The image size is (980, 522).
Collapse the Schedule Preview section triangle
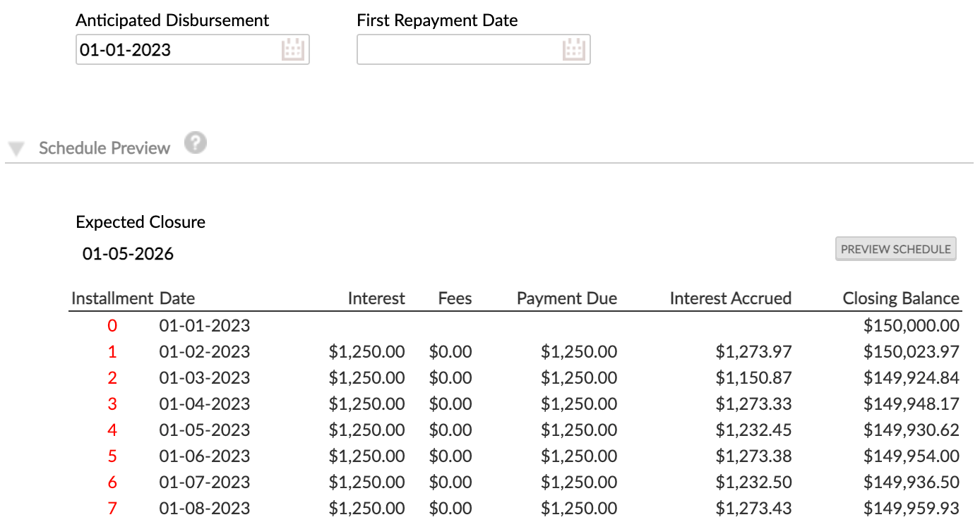tap(17, 149)
